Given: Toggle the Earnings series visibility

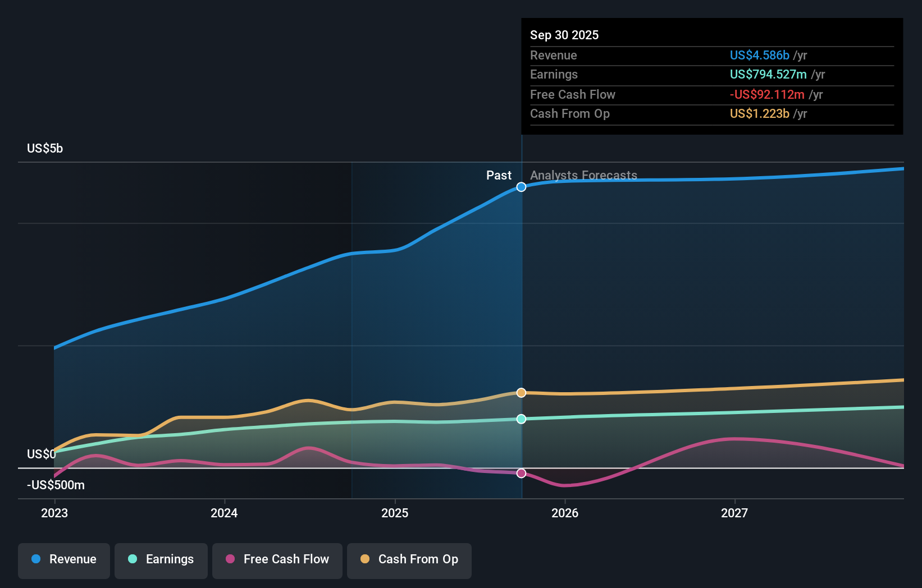Looking at the screenshot, I should coord(161,559).
